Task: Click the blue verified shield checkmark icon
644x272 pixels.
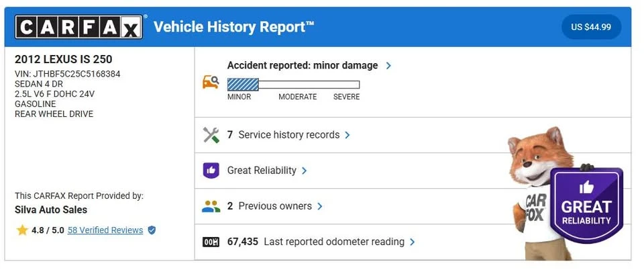Action: point(152,230)
